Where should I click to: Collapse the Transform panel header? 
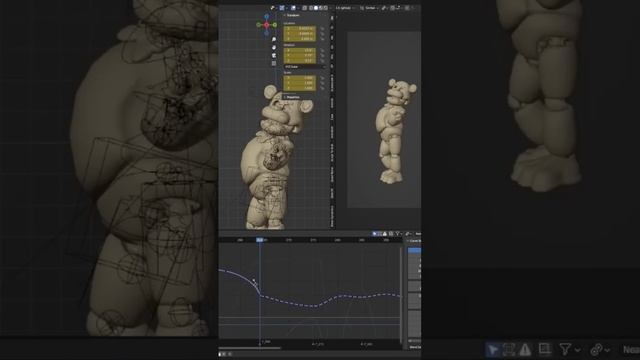click(x=292, y=15)
